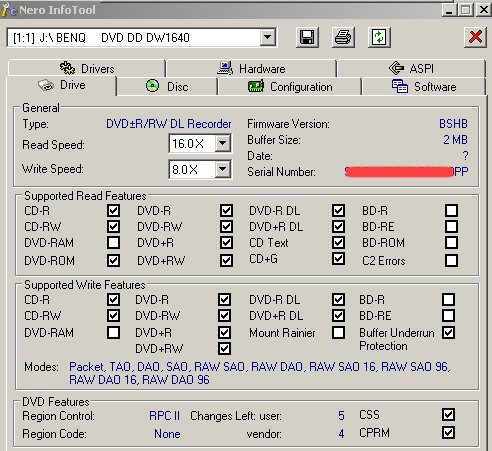Close the window using title bar X
This screenshot has width=492, height=451.
tap(483, 10)
